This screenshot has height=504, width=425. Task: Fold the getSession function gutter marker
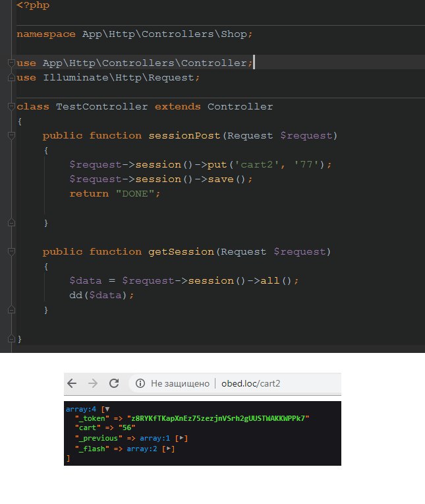pos(11,251)
